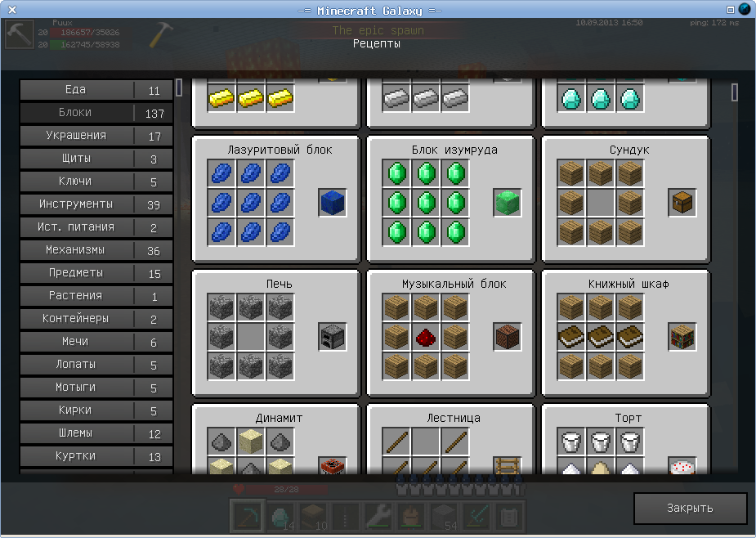
Task: Click the middle milk bucket in Торт
Action: [x=601, y=442]
